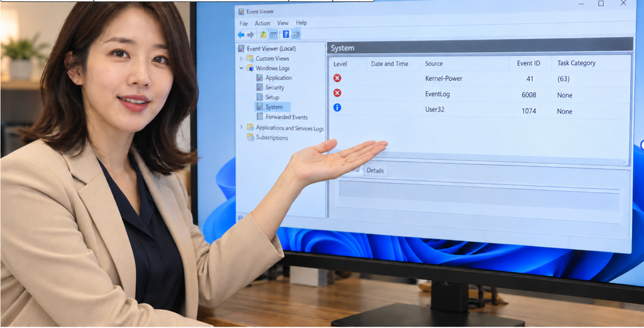Image resolution: width=644 pixels, height=328 pixels.
Task: Click the Custom Views folder icon
Action: click(x=250, y=58)
